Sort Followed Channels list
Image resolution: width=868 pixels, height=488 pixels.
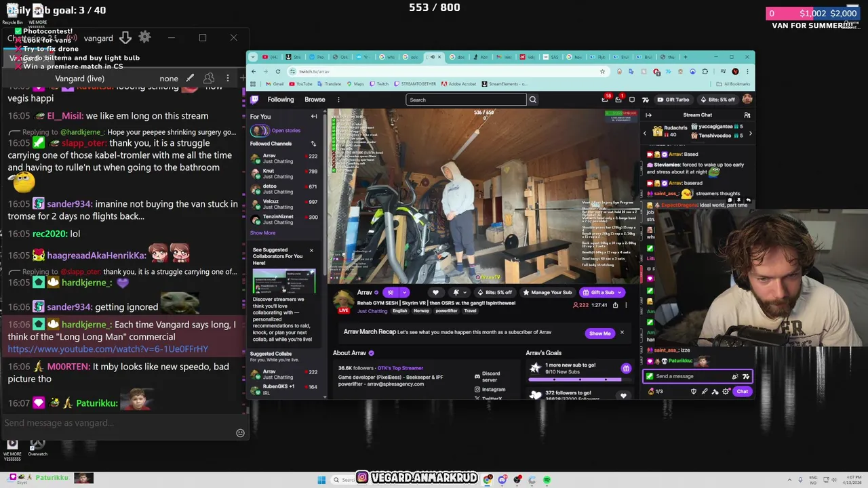pos(313,144)
